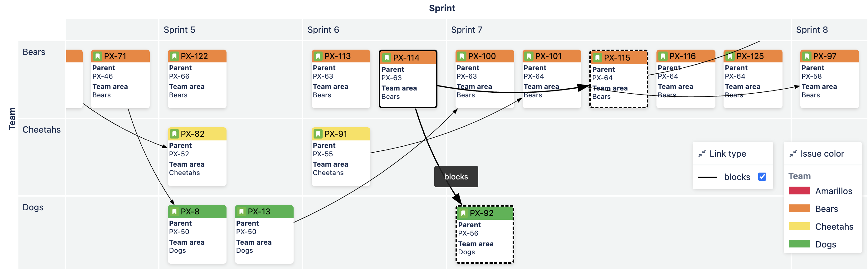Click the blocks tooltip label on link
This screenshot has height=269, width=868.
456,177
